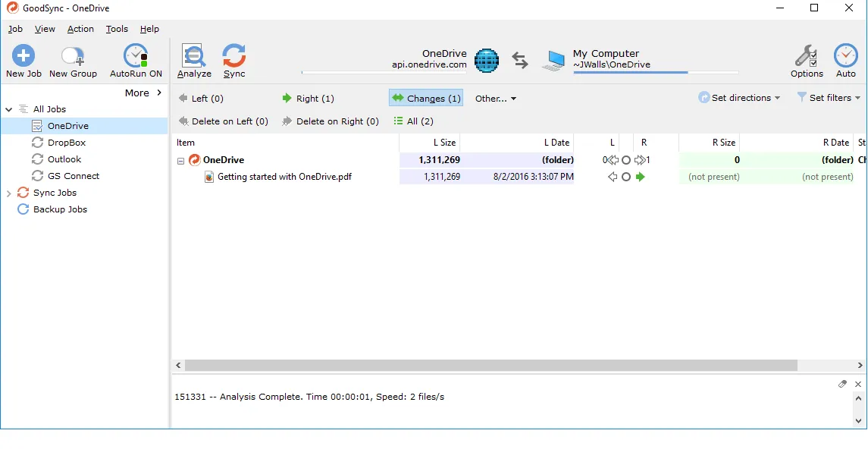
Task: Create a New Job with plus icon
Action: (x=24, y=55)
